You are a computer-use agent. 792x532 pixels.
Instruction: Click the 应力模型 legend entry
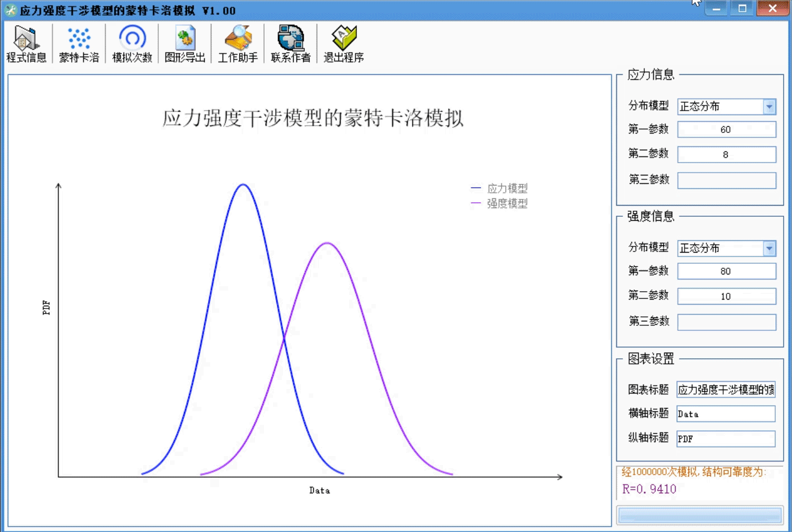pos(499,188)
